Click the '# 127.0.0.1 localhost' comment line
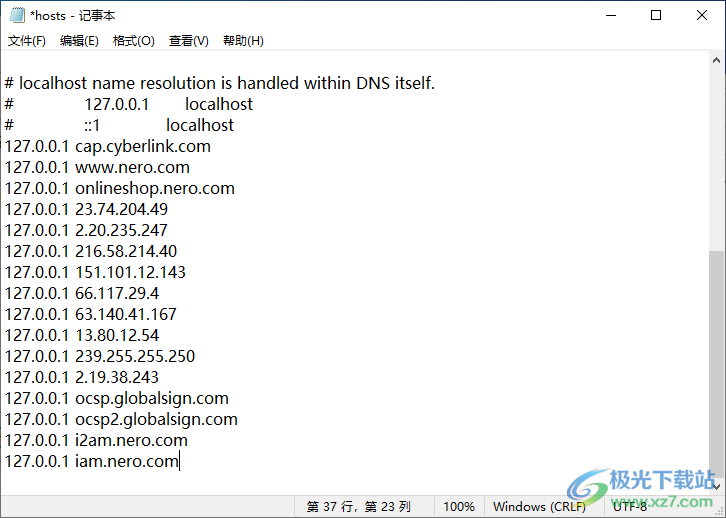726x518 pixels. 129,104
